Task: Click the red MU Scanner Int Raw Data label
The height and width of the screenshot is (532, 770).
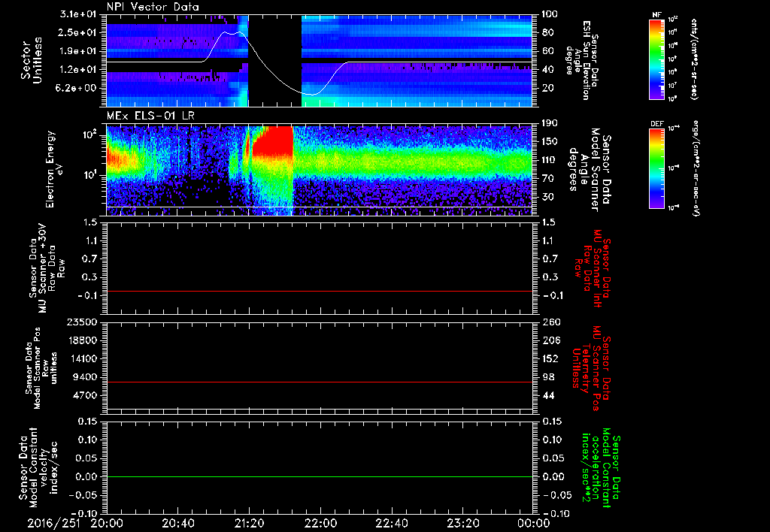Action: 592,268
